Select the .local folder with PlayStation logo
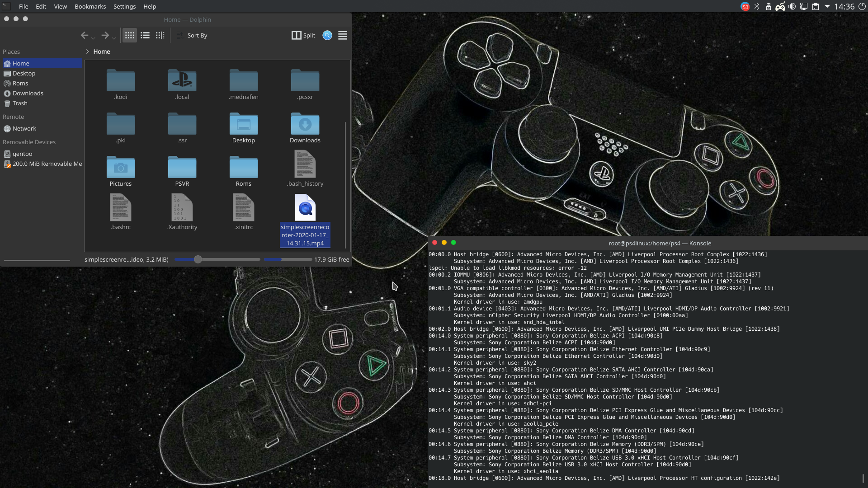The image size is (868, 488). click(182, 84)
